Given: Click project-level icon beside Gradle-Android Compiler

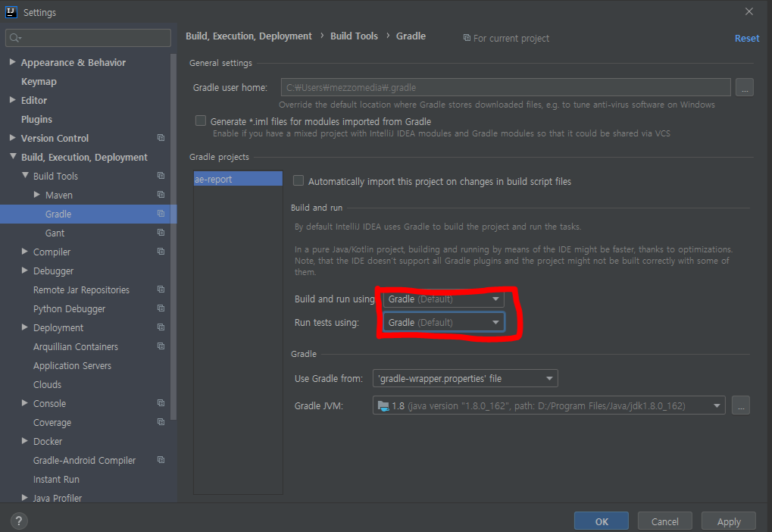Looking at the screenshot, I should coord(161,460).
